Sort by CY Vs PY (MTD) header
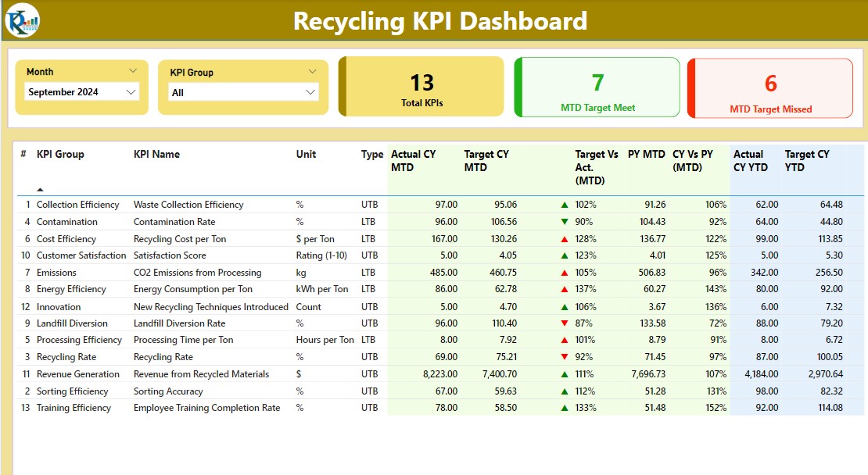 pos(693,161)
